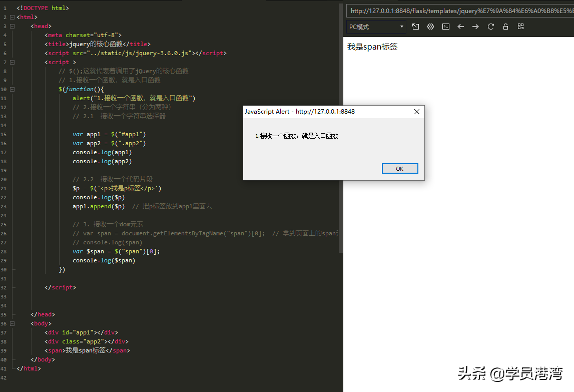Collapse the head block on line 3
574x392 pixels.
(x=12, y=26)
